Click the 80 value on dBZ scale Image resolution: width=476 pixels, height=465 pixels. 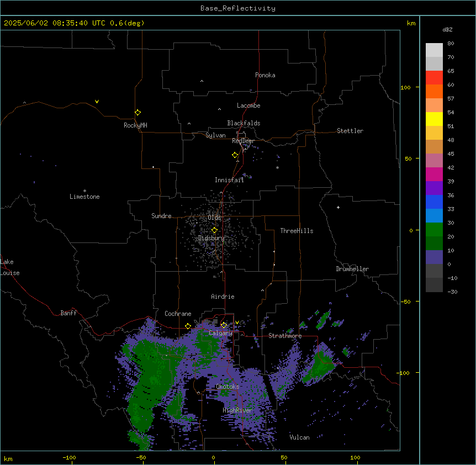pos(451,44)
